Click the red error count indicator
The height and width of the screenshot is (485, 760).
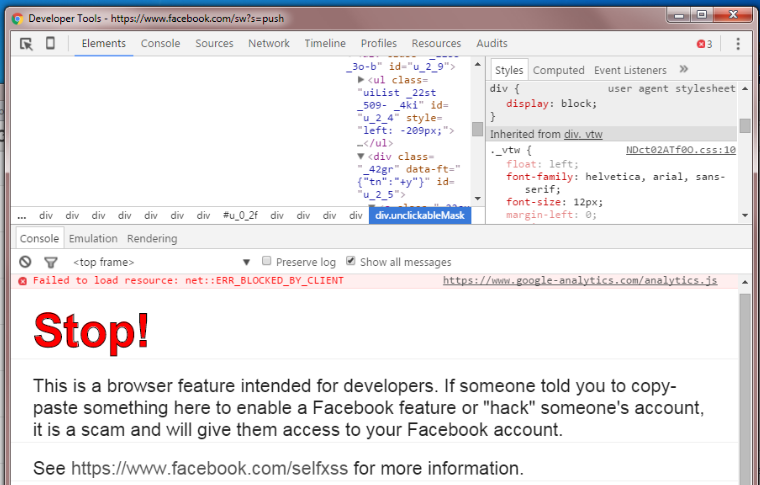(x=704, y=44)
